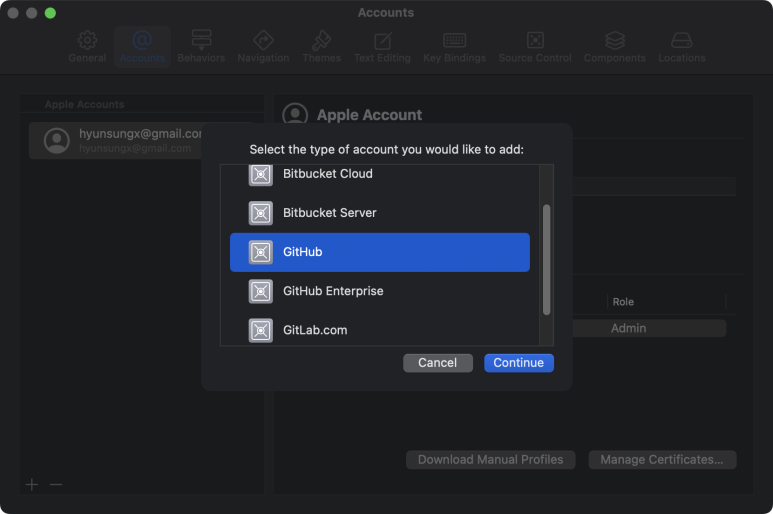Open the Themes paintbrush icon
Image resolution: width=773 pixels, height=514 pixels.
pyautogui.click(x=321, y=40)
